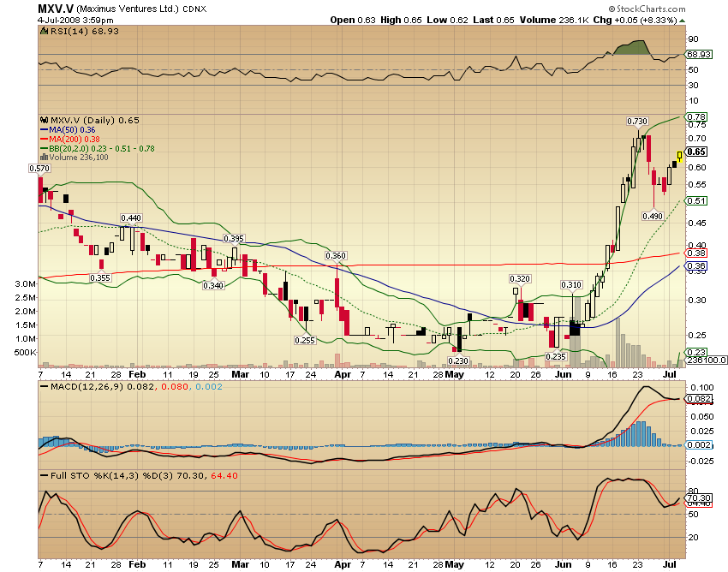This screenshot has width=728, height=572.
Task: Click the 0.255 March low annotation
Action: coord(305,340)
